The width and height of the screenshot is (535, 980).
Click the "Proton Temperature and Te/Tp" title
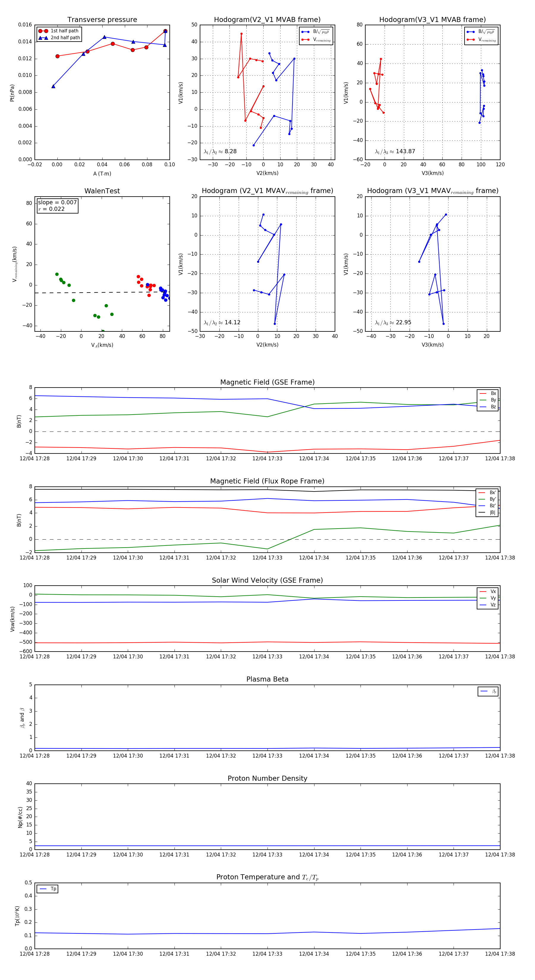267,877
